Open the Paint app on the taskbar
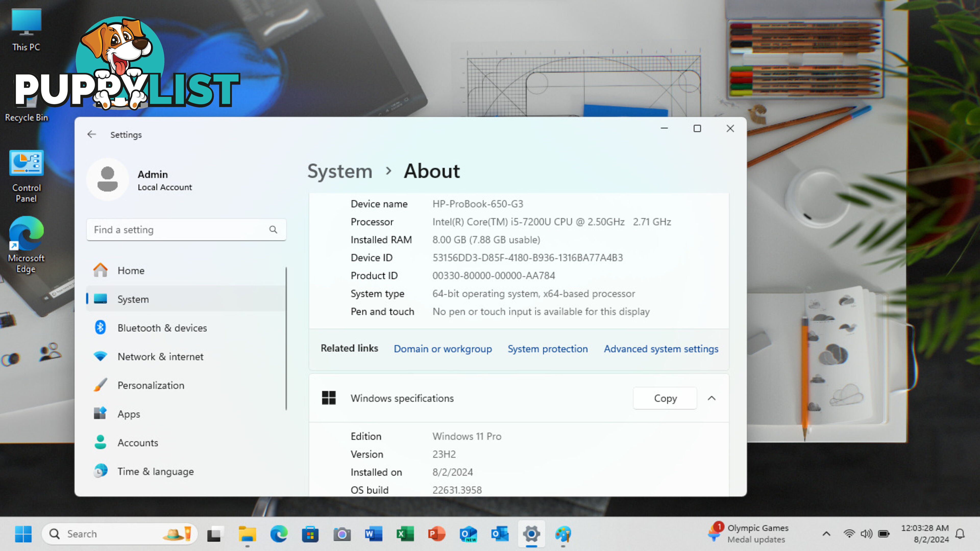 click(x=563, y=534)
